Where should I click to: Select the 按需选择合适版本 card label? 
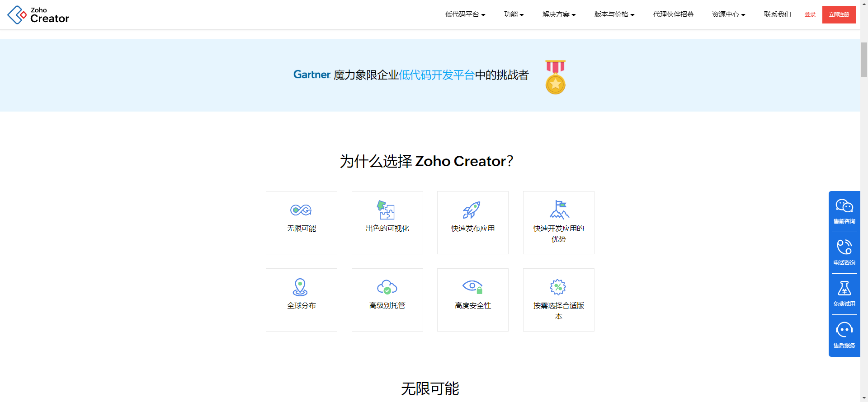pos(559,311)
